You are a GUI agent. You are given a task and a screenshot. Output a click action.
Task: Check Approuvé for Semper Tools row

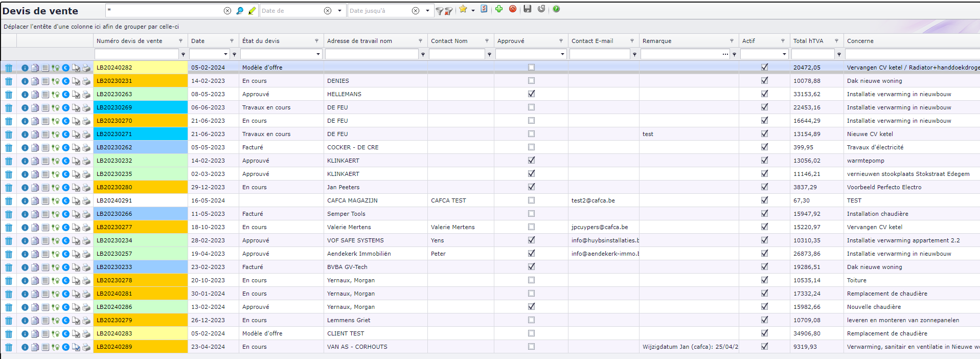(531, 214)
